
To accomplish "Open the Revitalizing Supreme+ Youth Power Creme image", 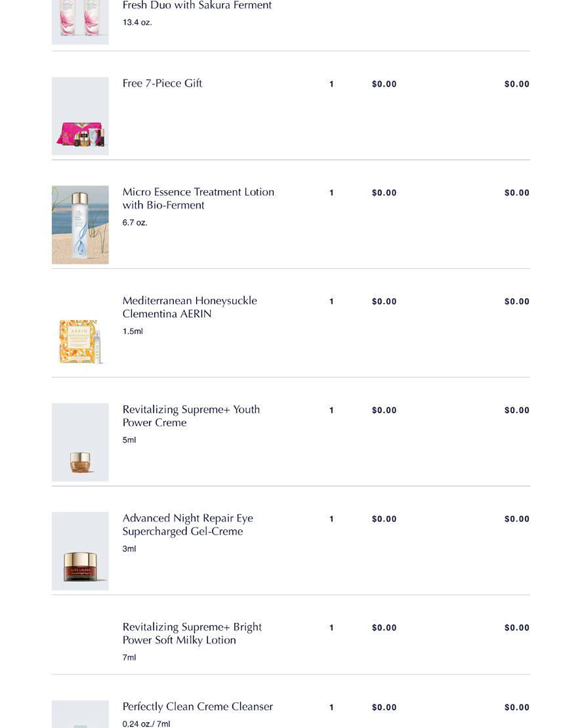I will 80,442.
